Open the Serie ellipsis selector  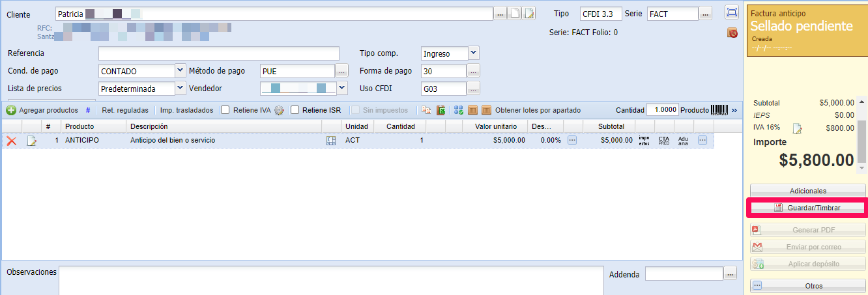coord(707,14)
